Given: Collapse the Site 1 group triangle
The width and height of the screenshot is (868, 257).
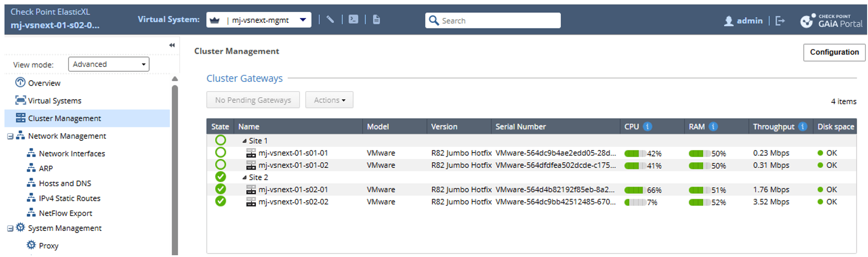Looking at the screenshot, I should [x=244, y=141].
